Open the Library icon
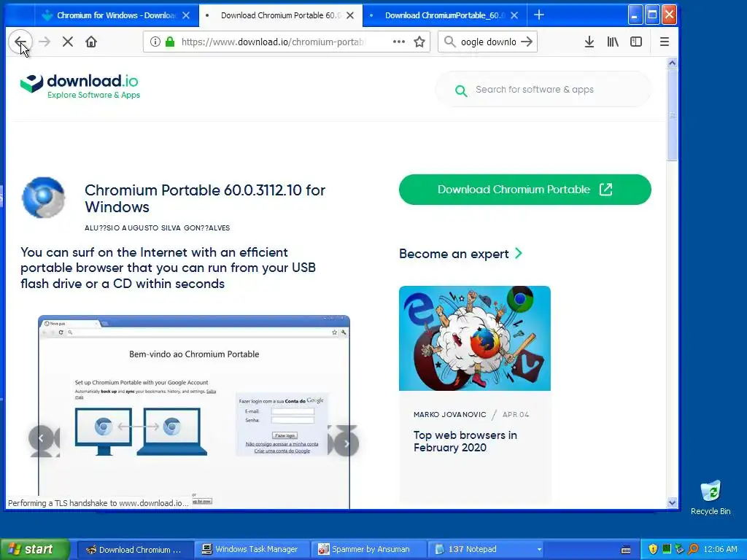 pos(613,42)
